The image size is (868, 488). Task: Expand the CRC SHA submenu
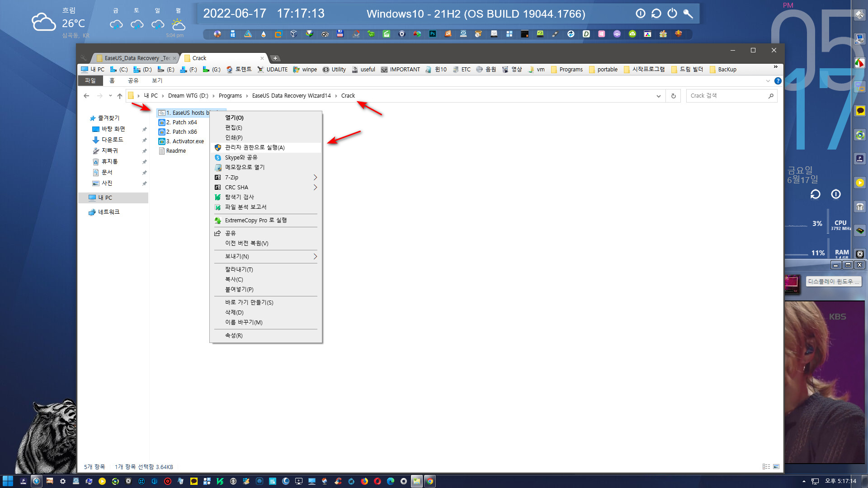pyautogui.click(x=266, y=188)
